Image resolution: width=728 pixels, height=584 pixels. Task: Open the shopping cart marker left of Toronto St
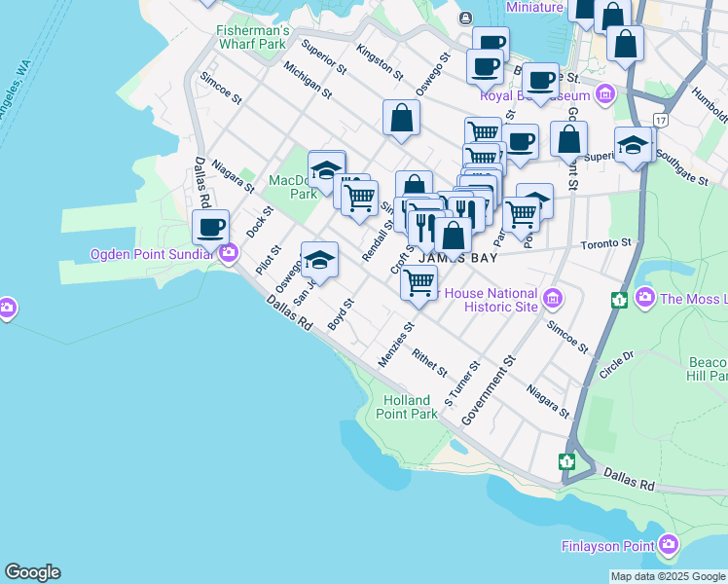(x=522, y=217)
